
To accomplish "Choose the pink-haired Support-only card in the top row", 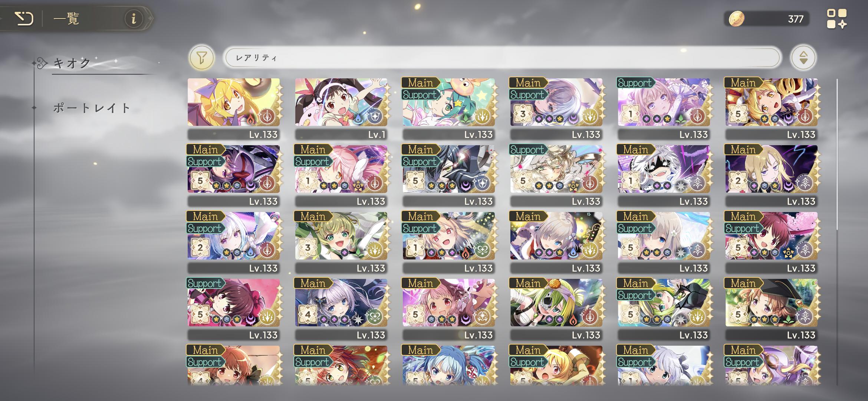I will (x=664, y=108).
